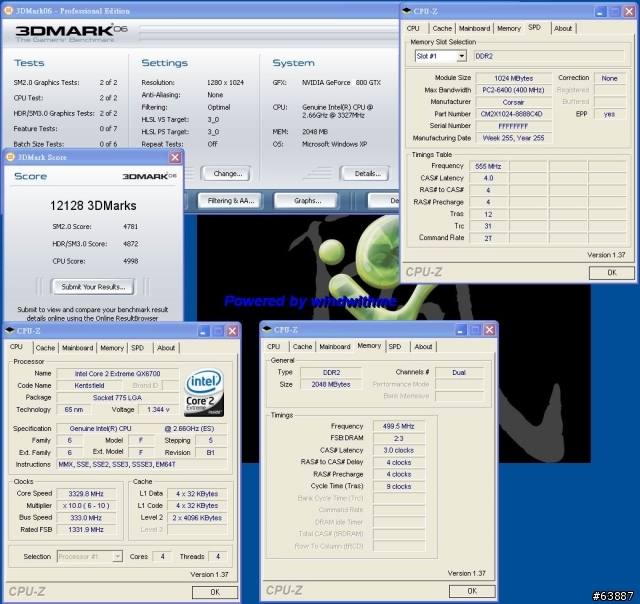Close the CPU-Z processor window
640x604 pixels.
(232, 331)
